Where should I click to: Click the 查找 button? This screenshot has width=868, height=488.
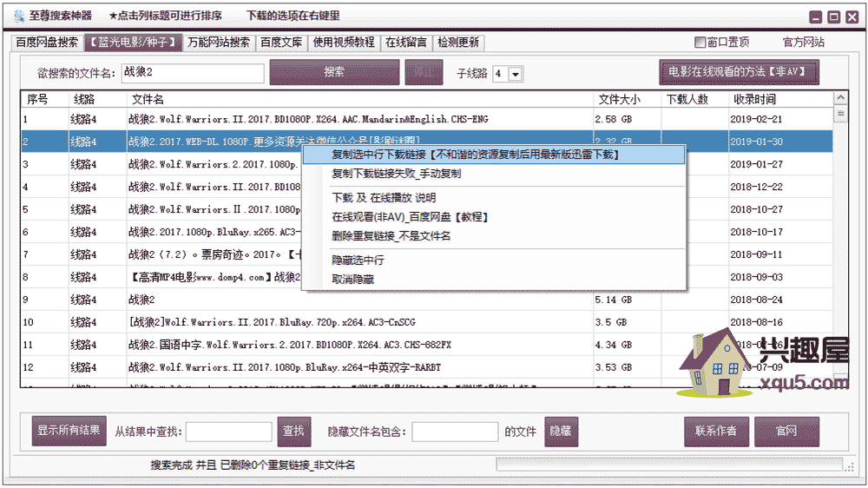(x=294, y=432)
